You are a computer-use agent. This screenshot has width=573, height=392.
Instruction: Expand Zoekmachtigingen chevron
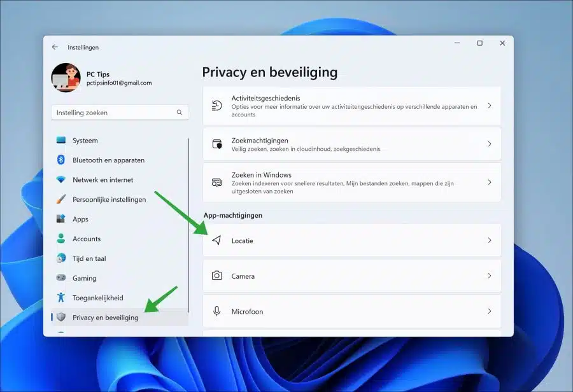(x=490, y=144)
